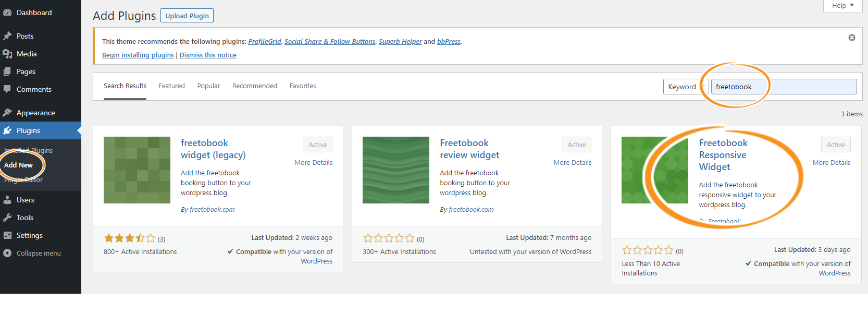The width and height of the screenshot is (868, 313).
Task: Click Begin installing plugins link
Action: click(x=138, y=55)
